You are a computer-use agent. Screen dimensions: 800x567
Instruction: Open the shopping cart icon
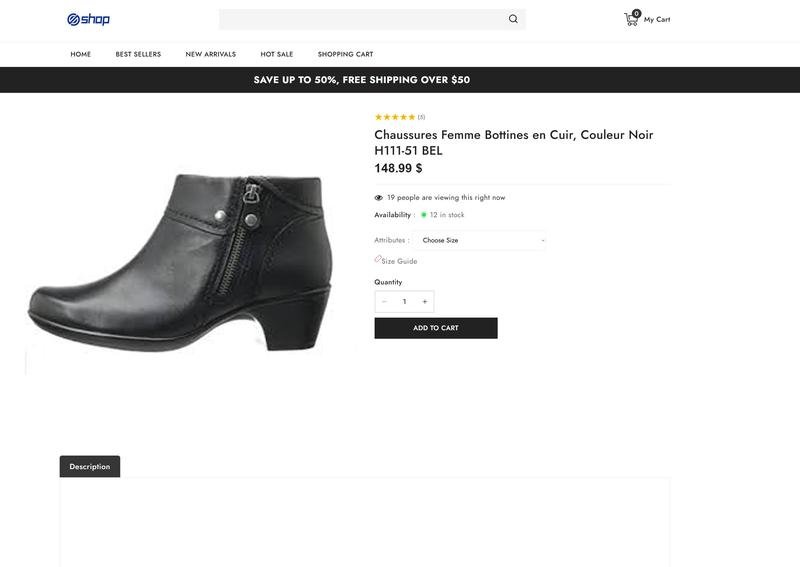[631, 19]
